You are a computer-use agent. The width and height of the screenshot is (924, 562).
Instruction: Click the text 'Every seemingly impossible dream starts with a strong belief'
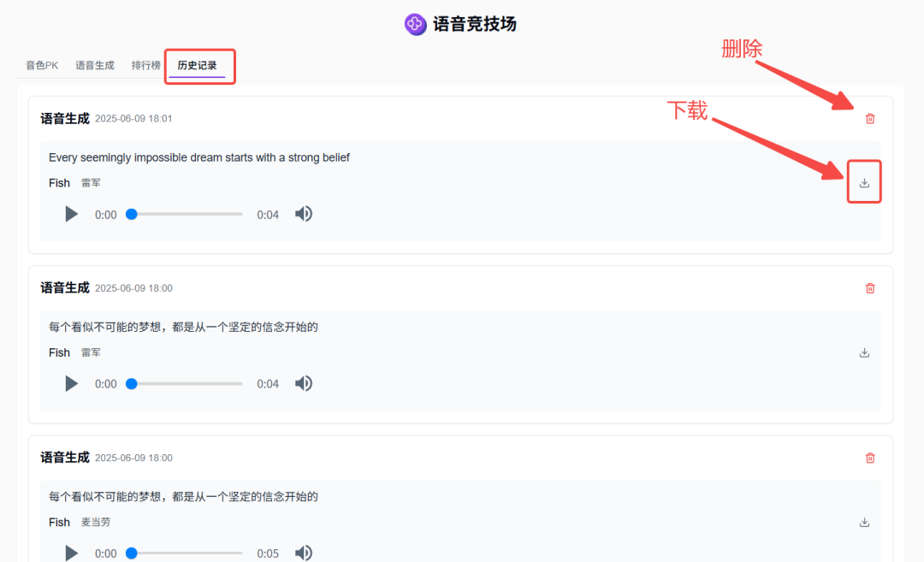[199, 158]
